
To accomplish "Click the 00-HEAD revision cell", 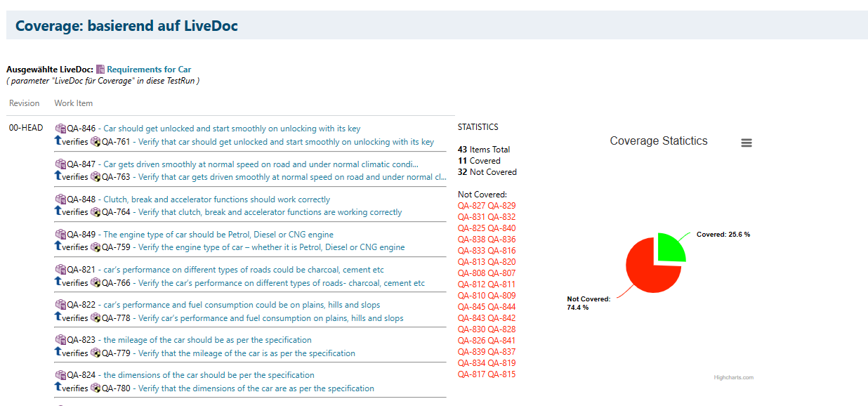I will [x=26, y=129].
